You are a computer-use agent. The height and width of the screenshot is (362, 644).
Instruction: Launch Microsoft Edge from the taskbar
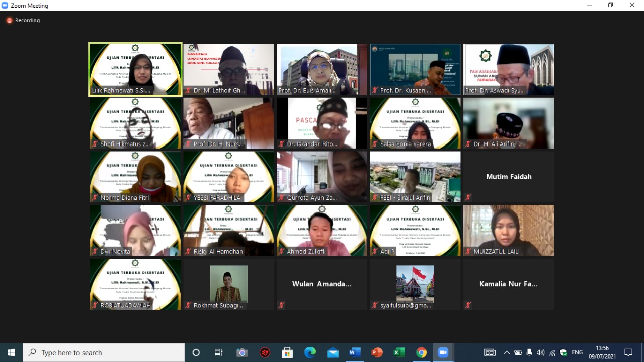tap(310, 352)
